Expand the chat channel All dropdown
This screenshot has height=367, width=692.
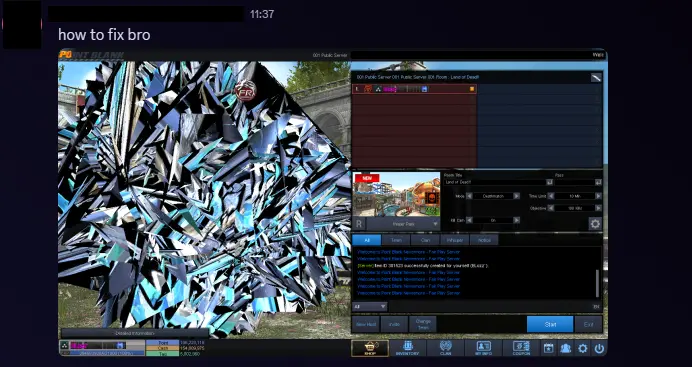click(x=370, y=307)
